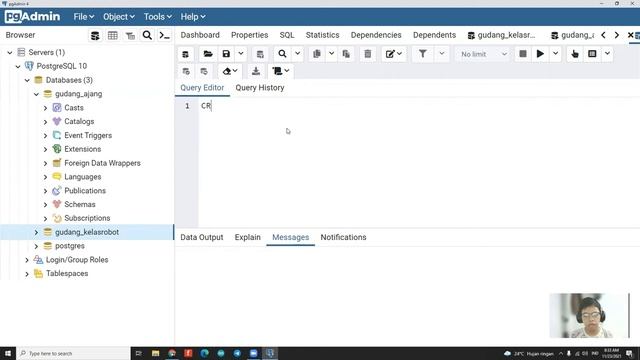Expand the Tablespaces node

(27, 274)
